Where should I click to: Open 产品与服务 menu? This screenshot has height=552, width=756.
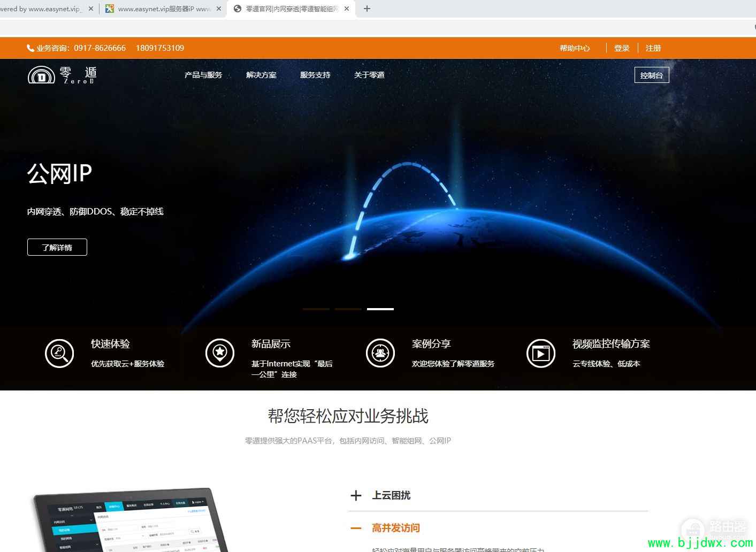(203, 75)
